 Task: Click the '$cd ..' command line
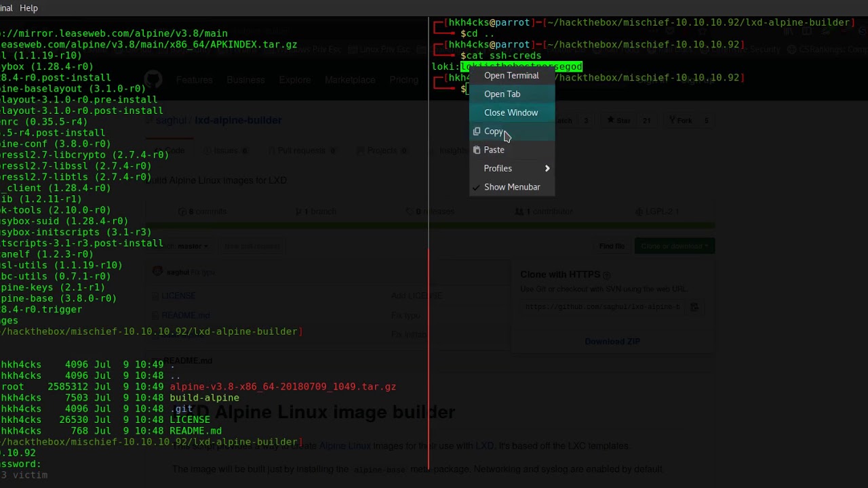pos(477,33)
